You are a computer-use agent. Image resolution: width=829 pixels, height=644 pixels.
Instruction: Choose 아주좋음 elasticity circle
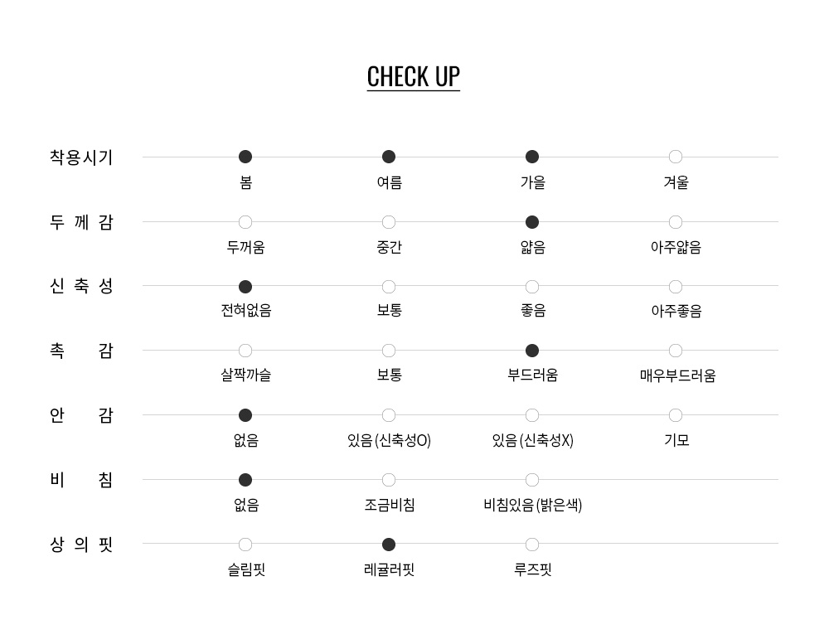tap(676, 287)
